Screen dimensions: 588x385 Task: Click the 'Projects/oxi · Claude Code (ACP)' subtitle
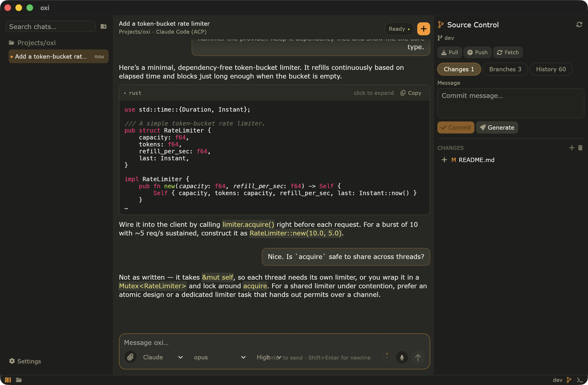point(163,32)
